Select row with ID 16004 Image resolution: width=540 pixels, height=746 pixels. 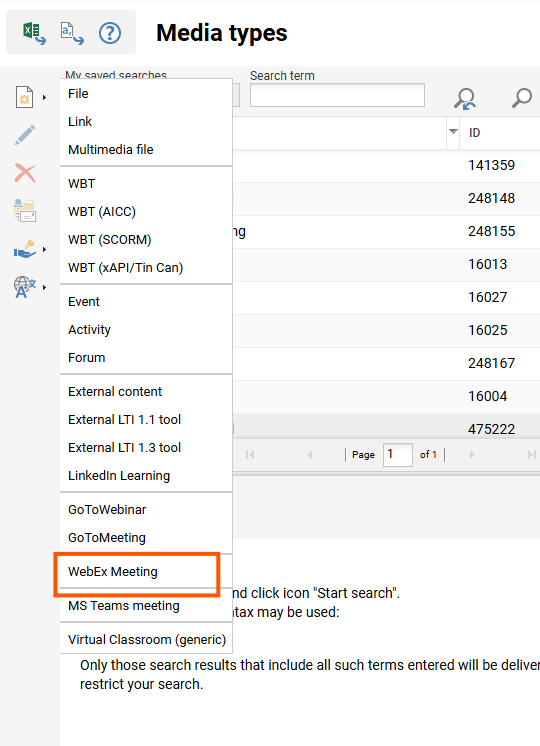click(x=386, y=396)
